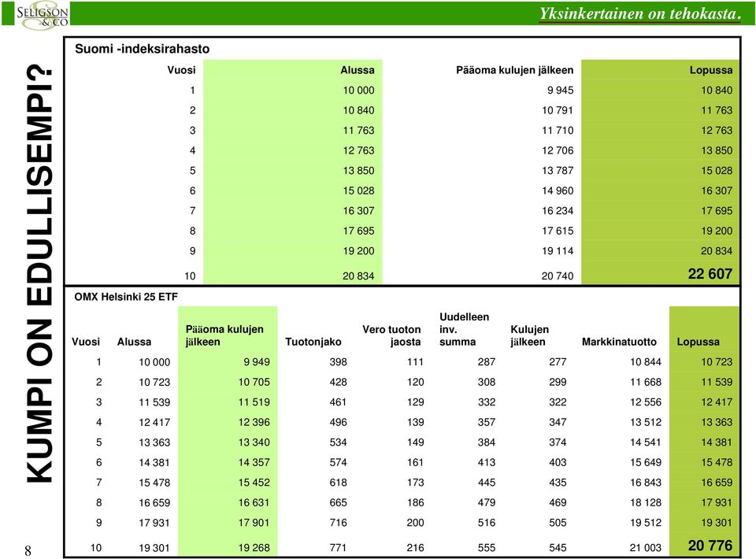Click the Tuotonjako value 665
The width and height of the screenshot is (756, 559).
[x=339, y=502]
